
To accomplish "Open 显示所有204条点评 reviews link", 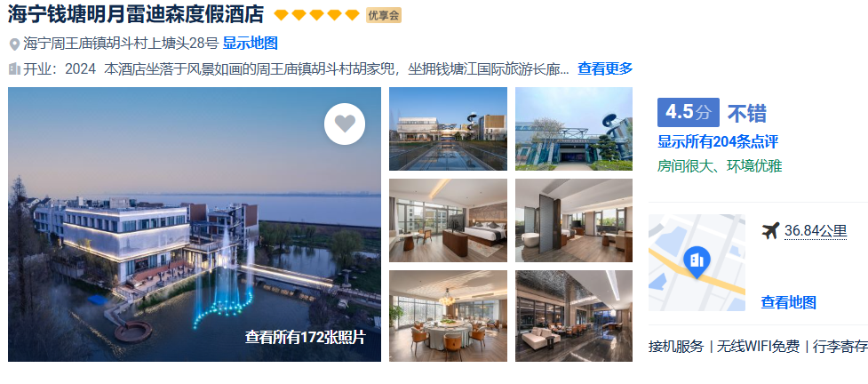I will (718, 142).
